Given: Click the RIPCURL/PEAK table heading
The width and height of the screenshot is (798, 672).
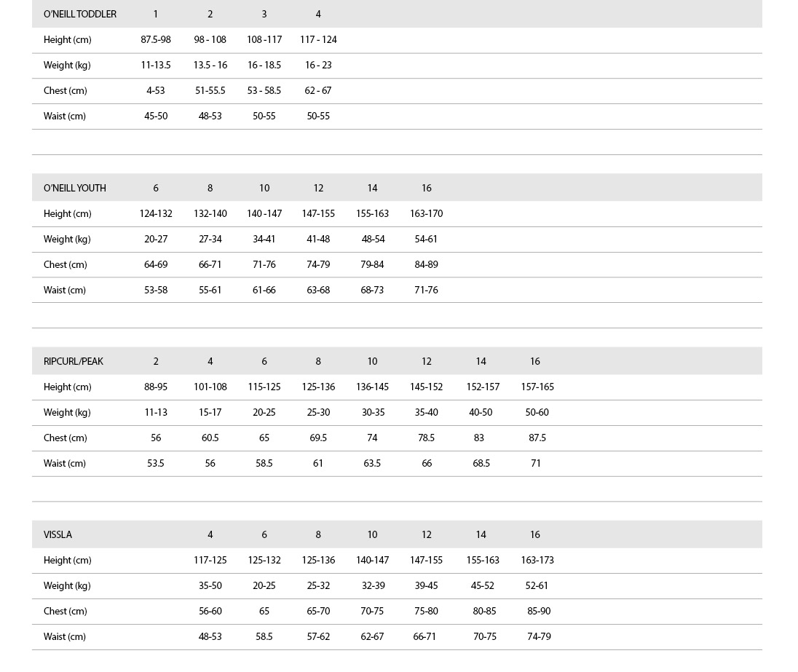Looking at the screenshot, I should (x=74, y=361).
